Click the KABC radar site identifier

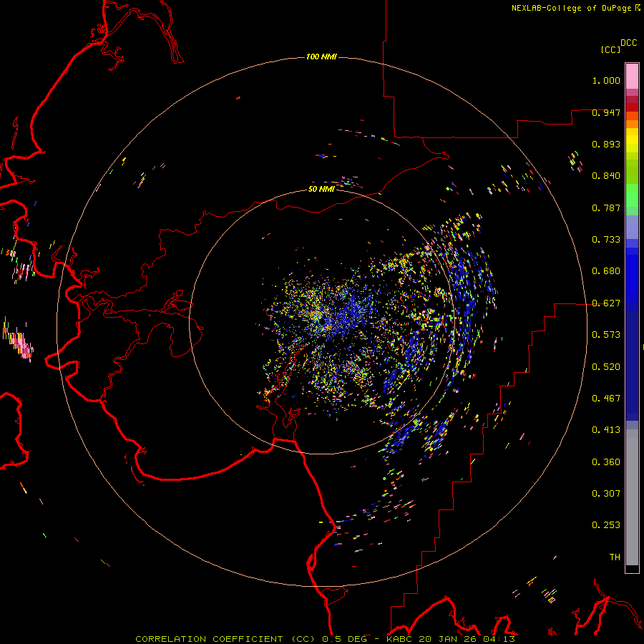pos(400,639)
